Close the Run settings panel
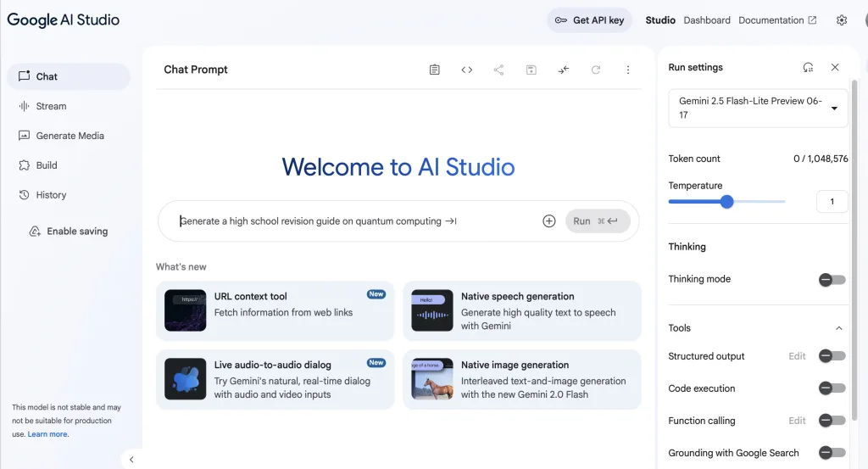This screenshot has height=469, width=868. (835, 68)
